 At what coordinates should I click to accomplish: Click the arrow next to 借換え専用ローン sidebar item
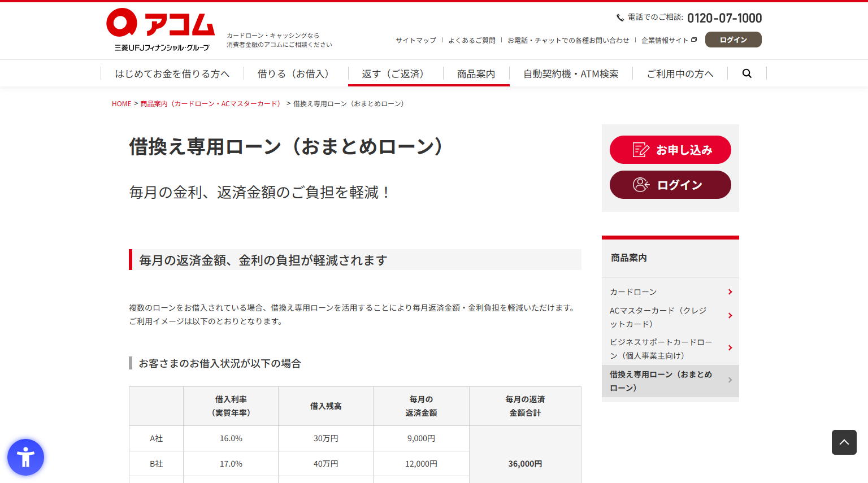pyautogui.click(x=730, y=380)
